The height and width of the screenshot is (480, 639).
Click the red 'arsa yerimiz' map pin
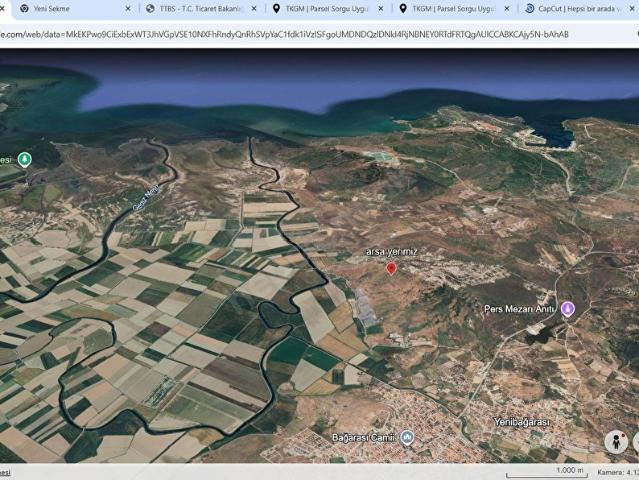click(391, 267)
